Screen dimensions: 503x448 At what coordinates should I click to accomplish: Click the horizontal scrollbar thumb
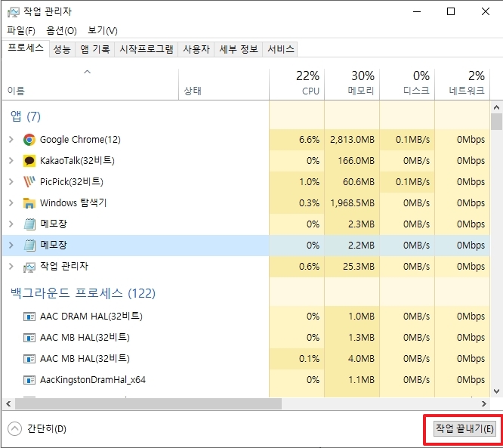pos(148,403)
